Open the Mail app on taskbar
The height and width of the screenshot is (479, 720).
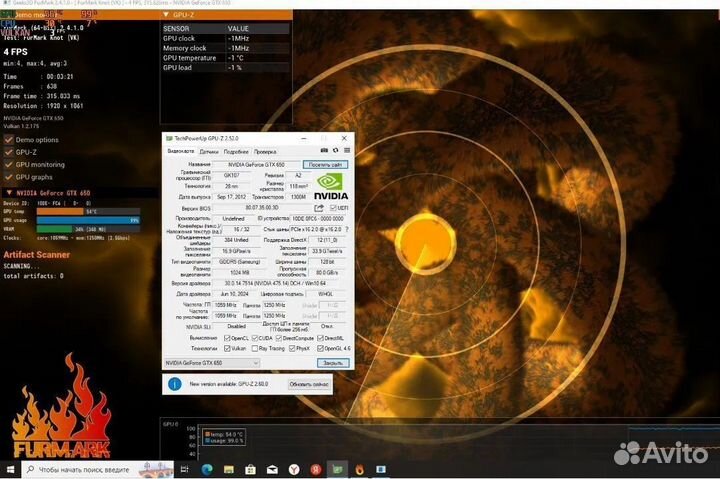(272, 469)
